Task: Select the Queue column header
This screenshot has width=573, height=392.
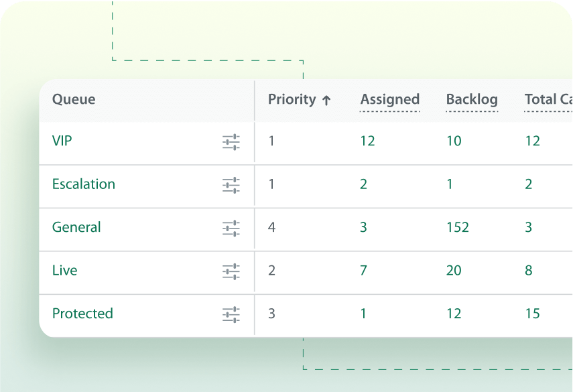Action: [x=74, y=99]
